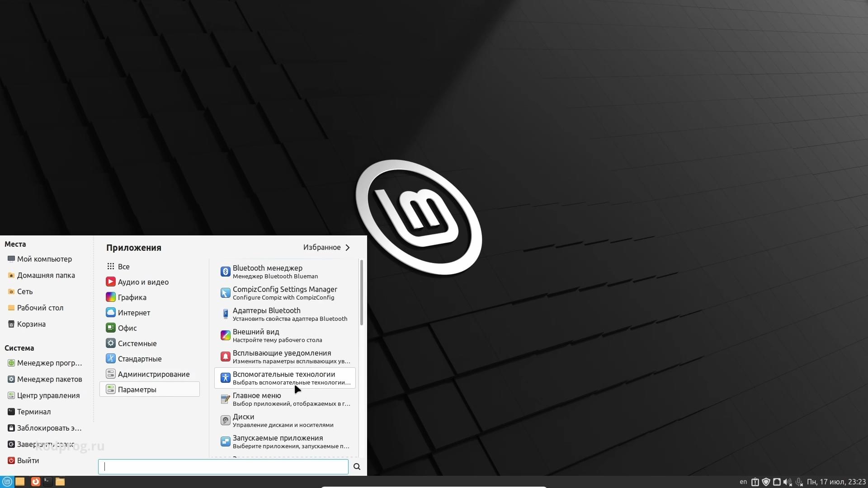
Task: Launch CompizConfig Settings Manager
Action: tap(285, 293)
